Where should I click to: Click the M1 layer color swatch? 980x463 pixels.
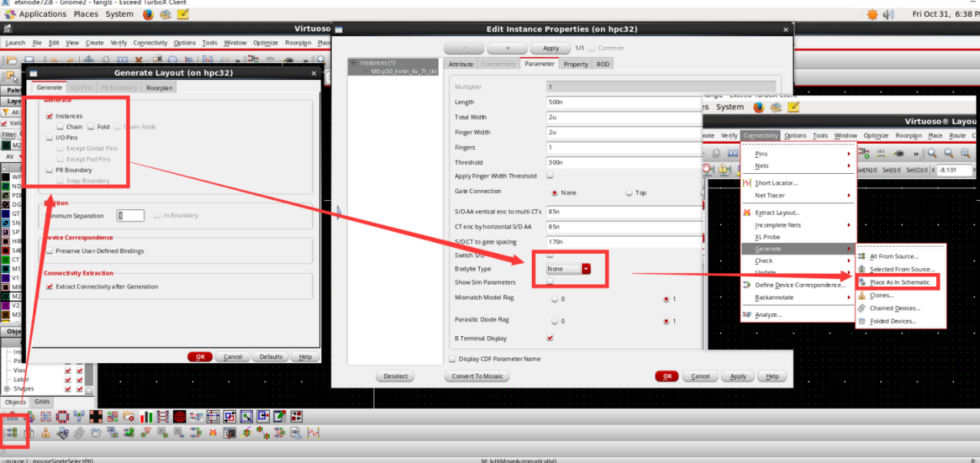(7, 268)
